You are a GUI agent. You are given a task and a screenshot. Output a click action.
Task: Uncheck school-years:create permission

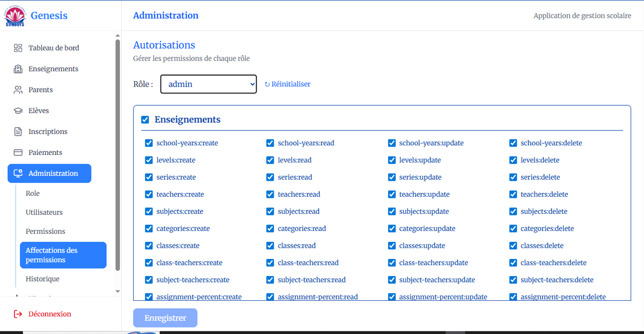149,143
